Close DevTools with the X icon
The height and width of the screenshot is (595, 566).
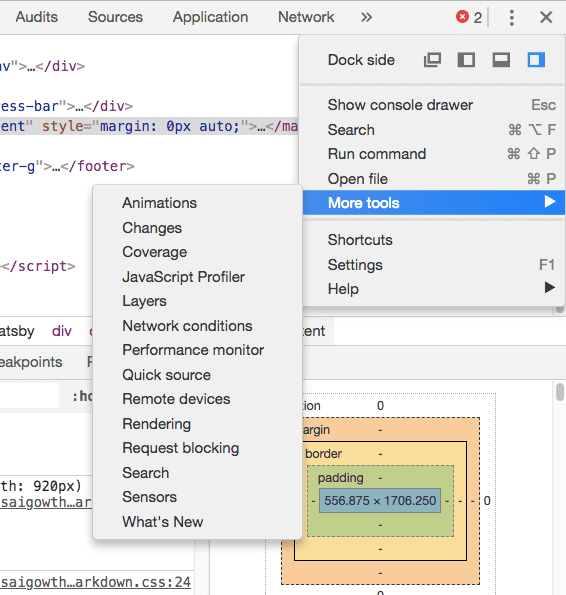[x=546, y=17]
